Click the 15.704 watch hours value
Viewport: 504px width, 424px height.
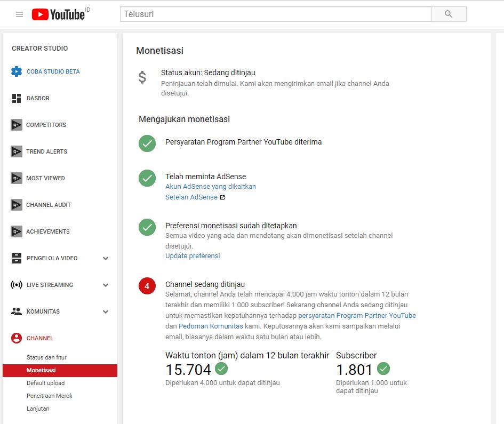point(188,370)
